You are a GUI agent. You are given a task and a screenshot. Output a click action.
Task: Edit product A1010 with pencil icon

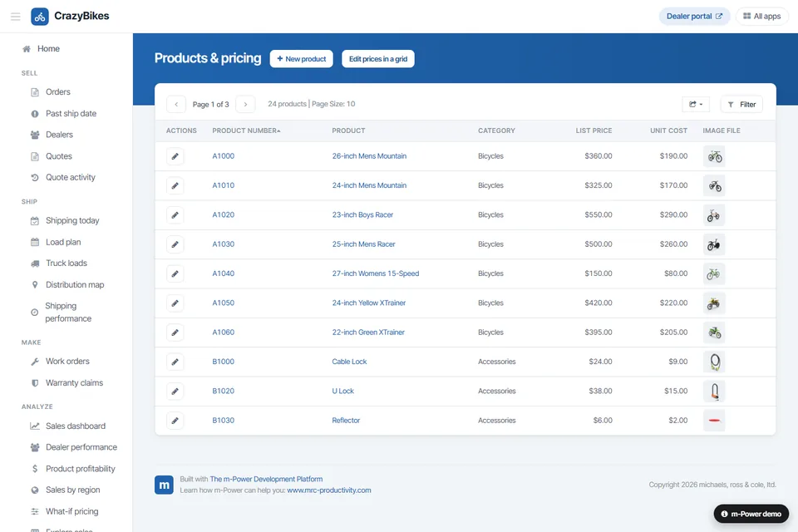[x=175, y=186]
